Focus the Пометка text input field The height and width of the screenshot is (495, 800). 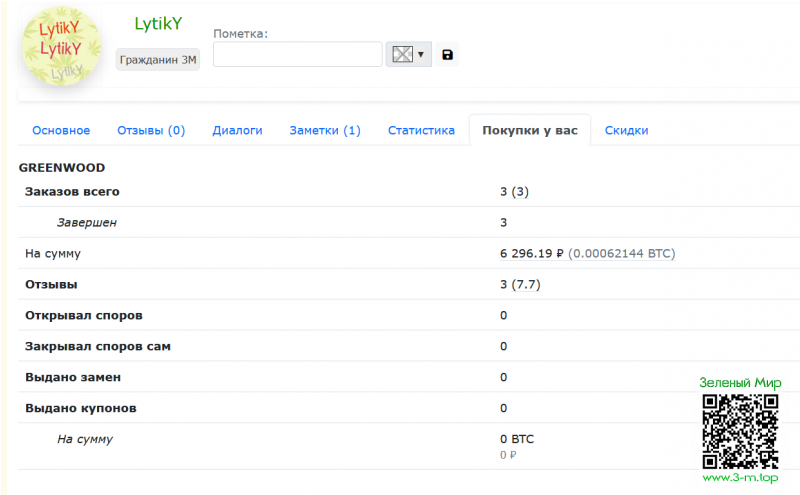tap(297, 54)
